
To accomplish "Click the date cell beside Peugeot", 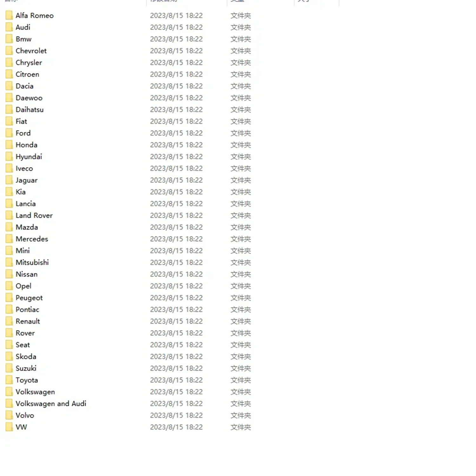I will 176,298.
